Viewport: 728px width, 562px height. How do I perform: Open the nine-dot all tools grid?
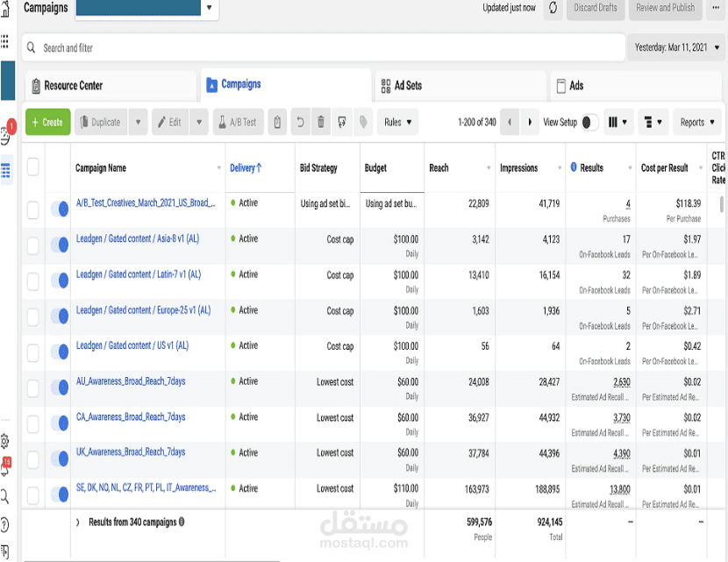point(4,41)
